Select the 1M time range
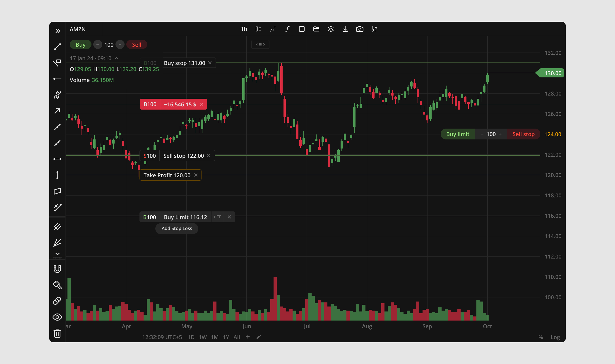 coord(214,337)
